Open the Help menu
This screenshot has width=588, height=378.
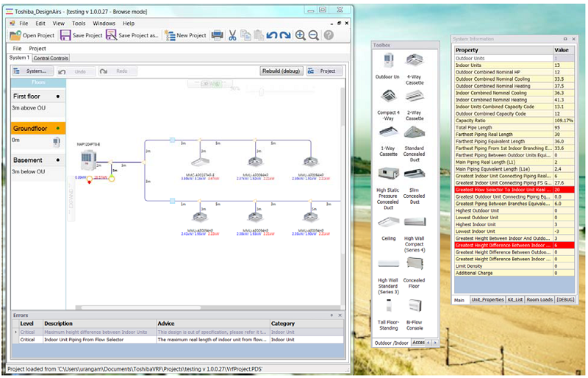click(x=128, y=24)
